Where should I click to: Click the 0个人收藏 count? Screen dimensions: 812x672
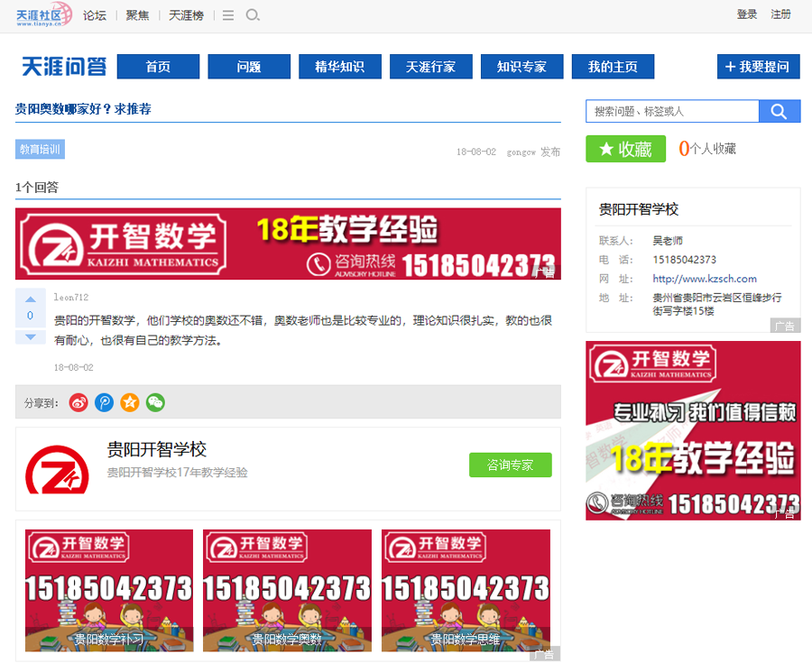pos(707,149)
